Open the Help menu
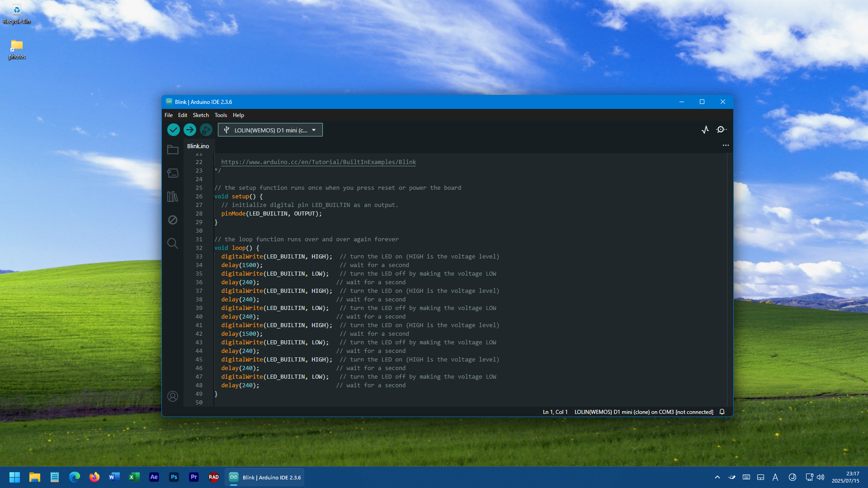Image resolution: width=868 pixels, height=488 pixels. (238, 115)
